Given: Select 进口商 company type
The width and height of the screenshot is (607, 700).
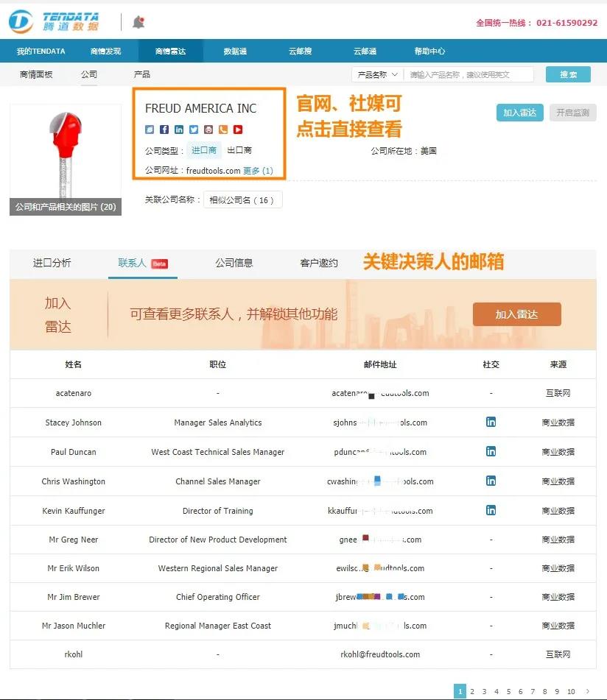Looking at the screenshot, I should pos(204,150).
